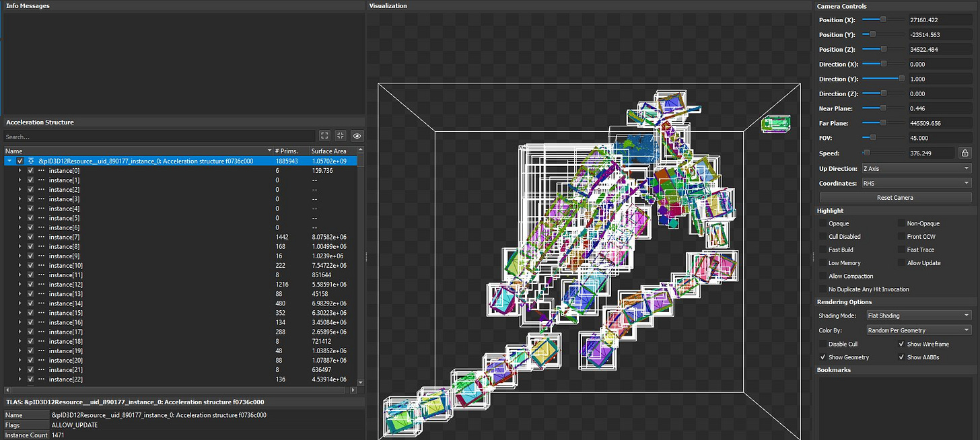Open the Color By dropdown
The width and height of the screenshot is (980, 440).
point(919,330)
